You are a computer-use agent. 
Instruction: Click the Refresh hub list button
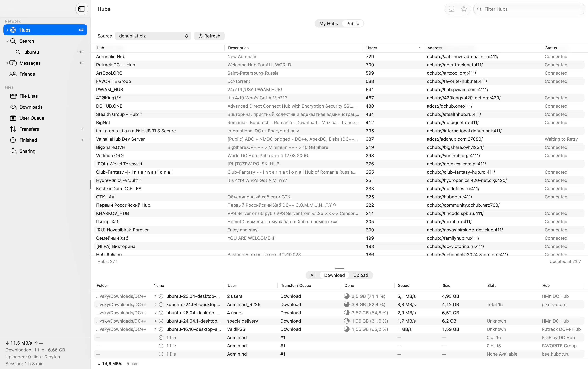click(209, 36)
